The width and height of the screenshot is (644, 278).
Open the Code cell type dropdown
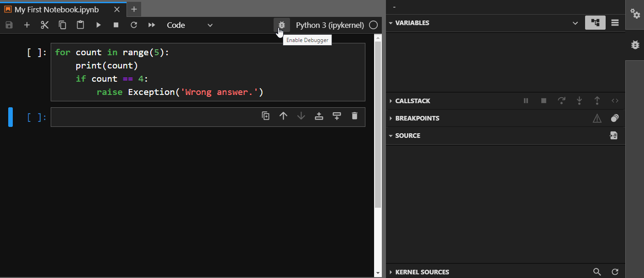190,25
